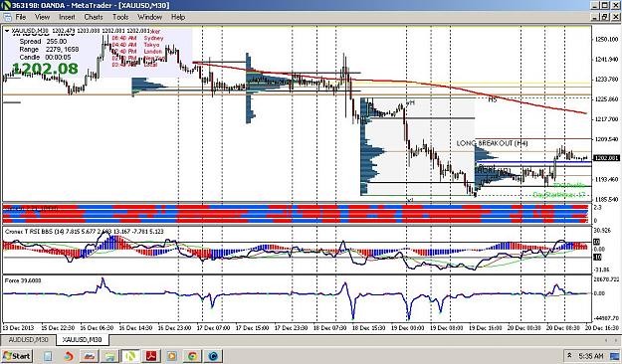Open the media player taskbar icon
Image resolution: width=622 pixels, height=364 pixels.
(172, 356)
